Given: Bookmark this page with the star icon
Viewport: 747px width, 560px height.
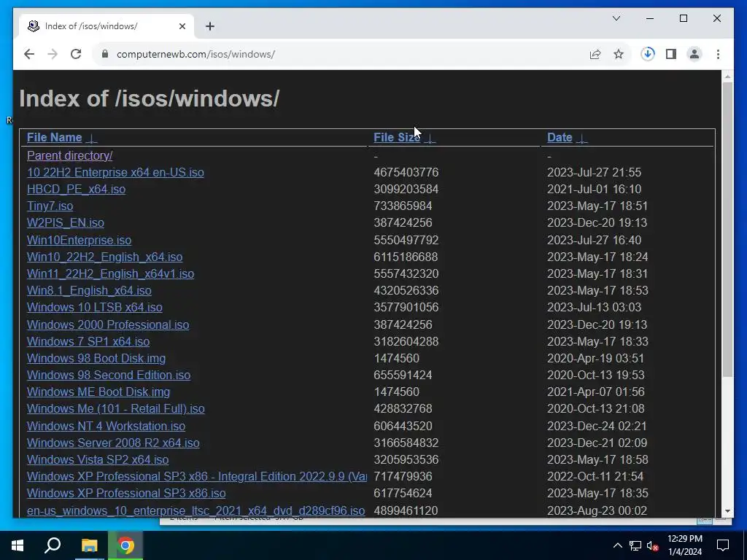Looking at the screenshot, I should 619,54.
